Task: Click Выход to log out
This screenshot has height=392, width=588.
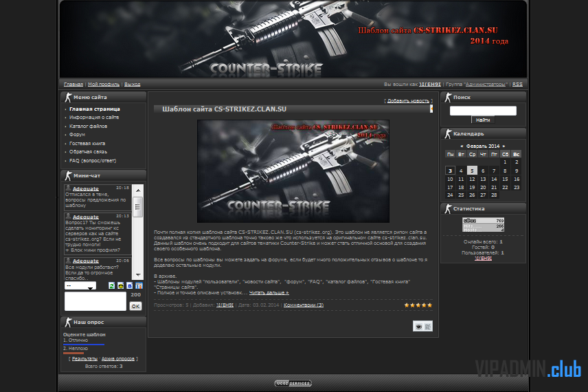Action: (133, 84)
